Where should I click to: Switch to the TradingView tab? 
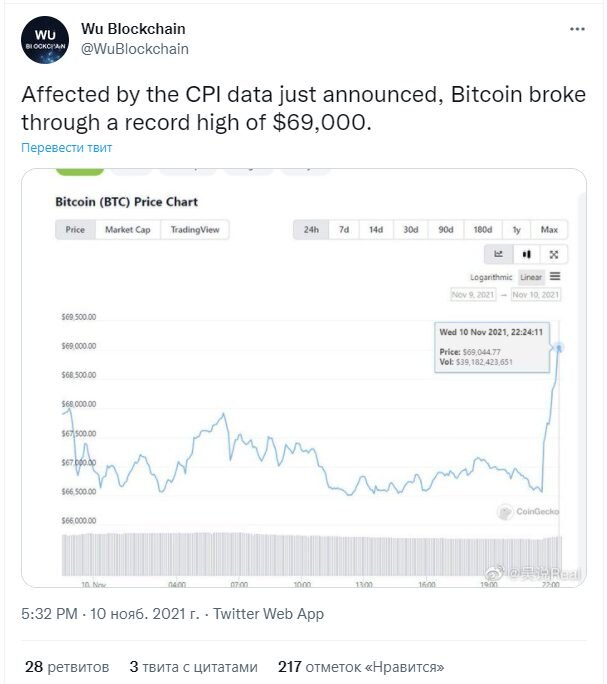point(195,229)
